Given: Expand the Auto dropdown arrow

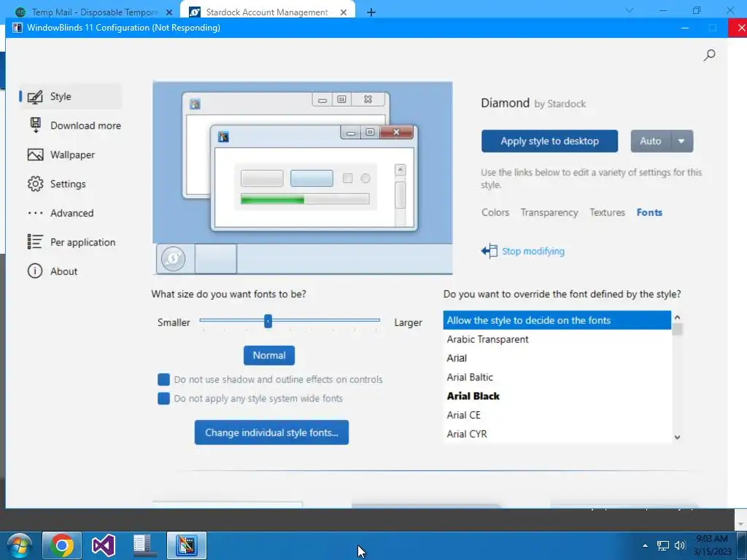Looking at the screenshot, I should tap(682, 141).
